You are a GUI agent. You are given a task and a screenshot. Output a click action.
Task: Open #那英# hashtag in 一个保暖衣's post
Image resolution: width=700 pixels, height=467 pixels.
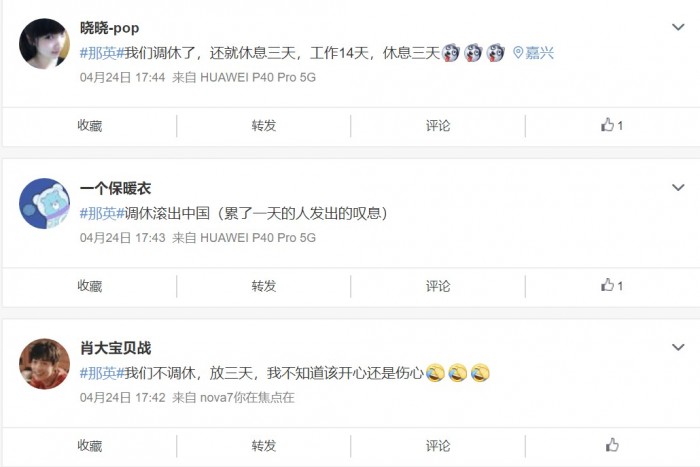[102, 213]
